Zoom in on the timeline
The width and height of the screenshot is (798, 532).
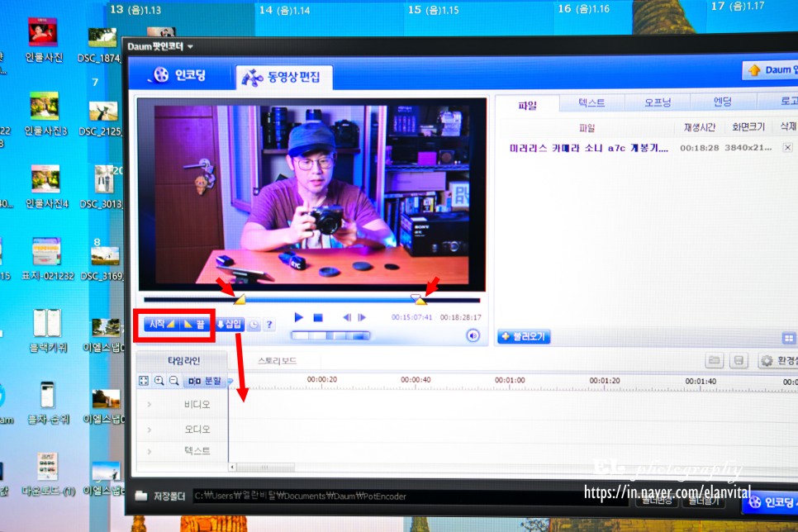[x=159, y=381]
